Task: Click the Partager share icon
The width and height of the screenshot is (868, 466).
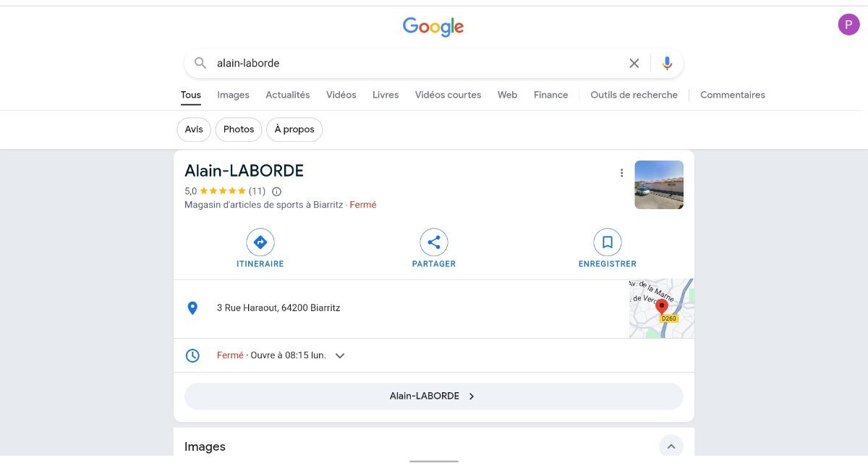Action: coord(434,242)
